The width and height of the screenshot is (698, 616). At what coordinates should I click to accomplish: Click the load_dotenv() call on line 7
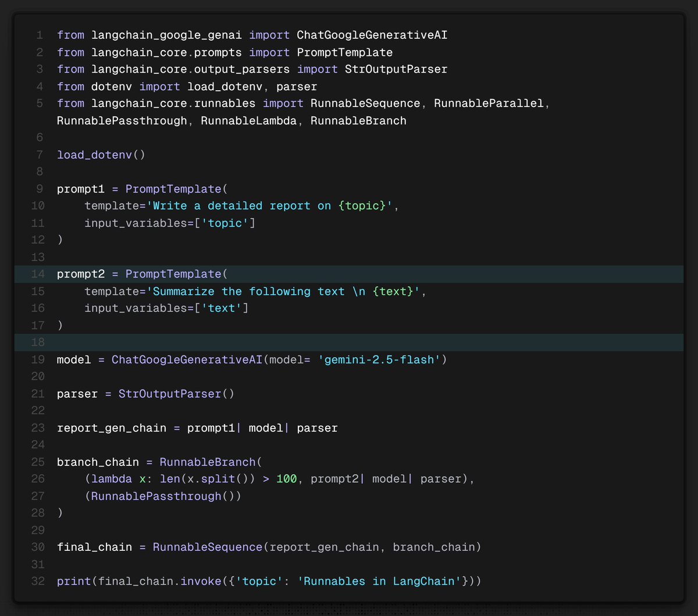101,155
